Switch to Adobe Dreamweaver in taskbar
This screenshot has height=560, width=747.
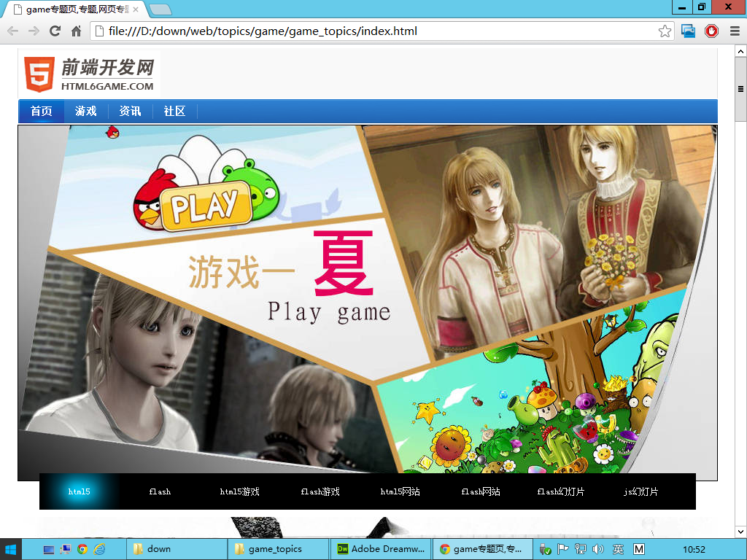(381, 550)
